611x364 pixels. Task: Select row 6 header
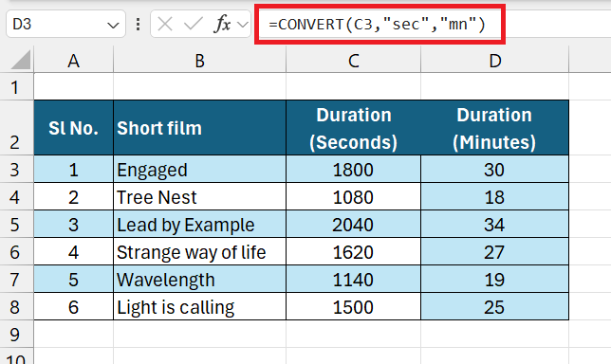pyautogui.click(x=16, y=251)
